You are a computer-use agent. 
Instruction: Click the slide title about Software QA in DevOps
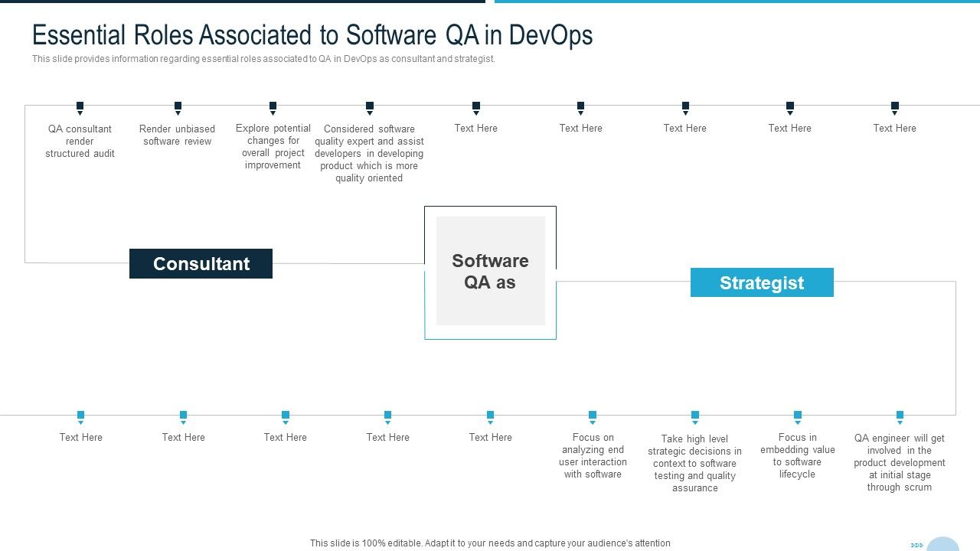312,35
